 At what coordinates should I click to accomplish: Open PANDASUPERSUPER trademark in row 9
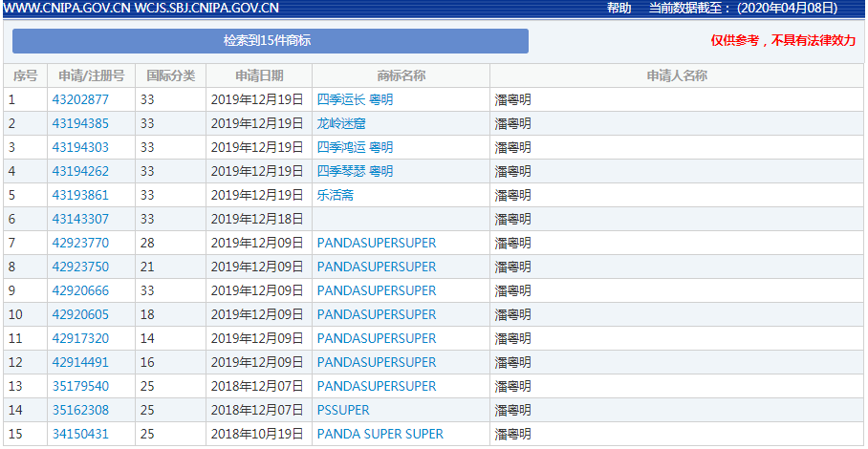click(x=377, y=290)
